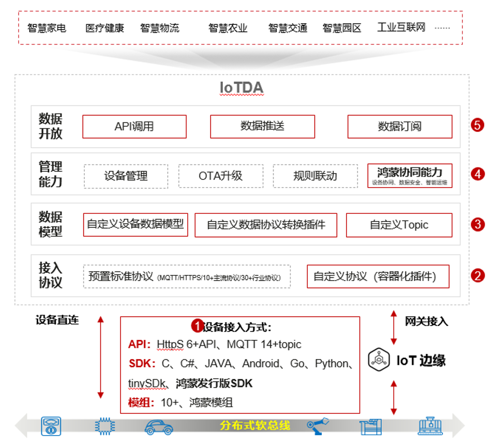The height and width of the screenshot is (448, 496).
Task: Click the 数据模型 row heading
Action: 51,224
